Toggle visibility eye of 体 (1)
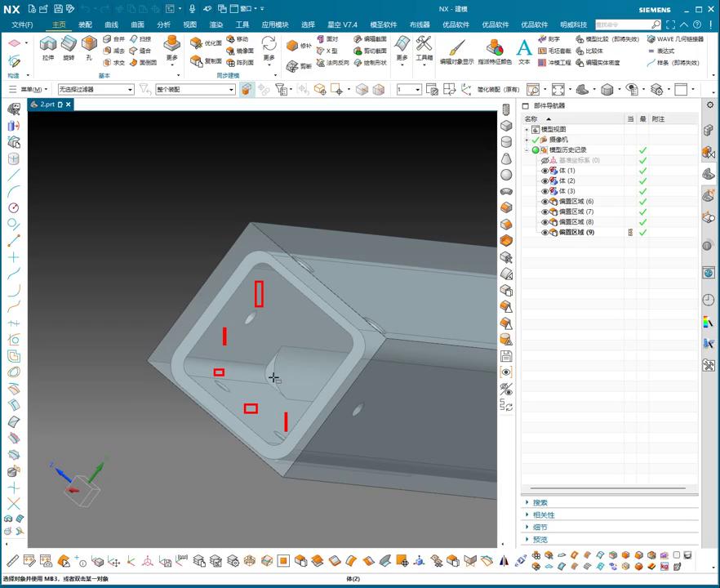 (x=545, y=171)
